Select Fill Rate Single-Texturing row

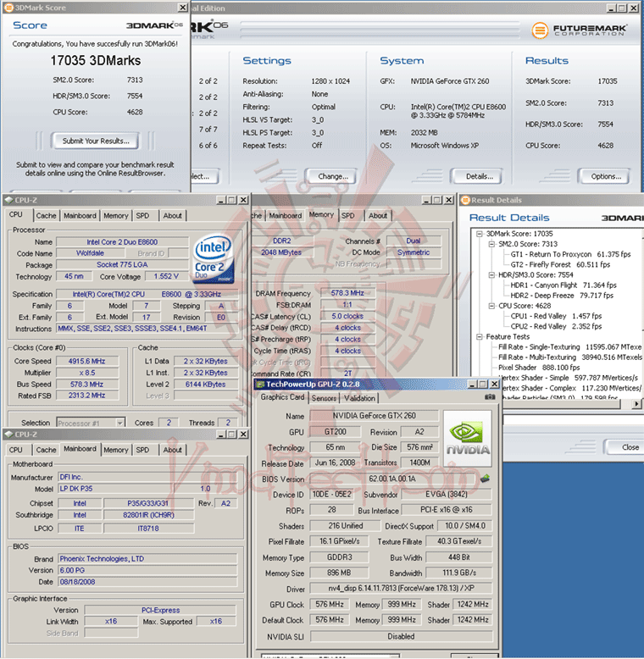pyautogui.click(x=569, y=347)
